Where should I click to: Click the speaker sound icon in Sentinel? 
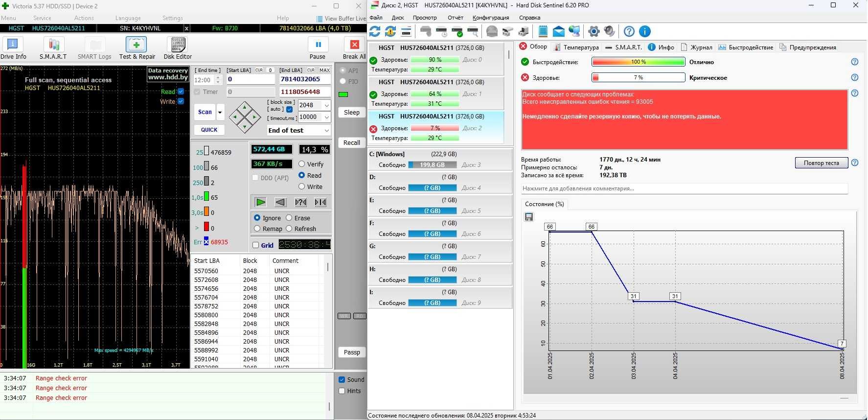tap(610, 32)
